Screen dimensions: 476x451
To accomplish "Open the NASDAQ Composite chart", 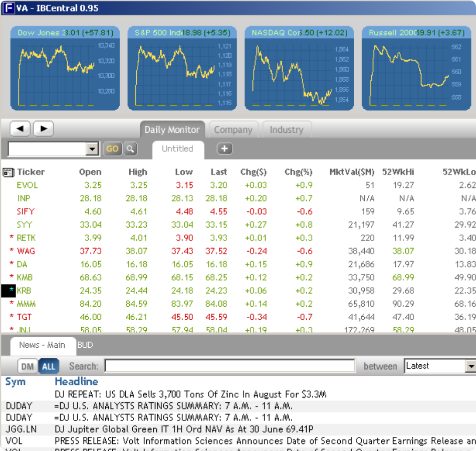I will pyautogui.click(x=299, y=68).
